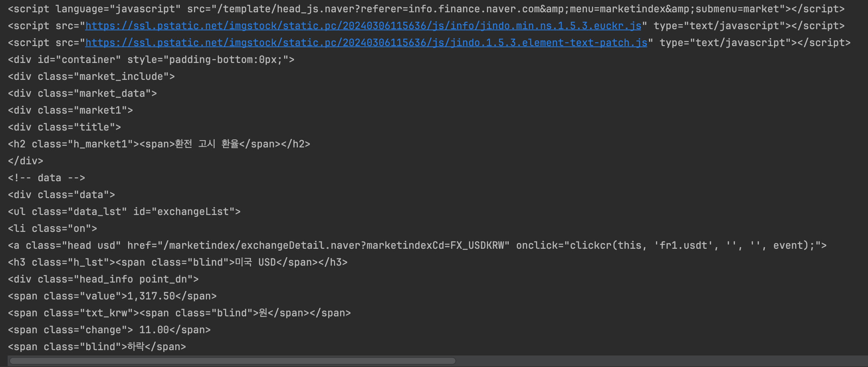Image resolution: width=868 pixels, height=367 pixels.
Task: Click the div class="market_data" line
Action: pyautogui.click(x=82, y=93)
